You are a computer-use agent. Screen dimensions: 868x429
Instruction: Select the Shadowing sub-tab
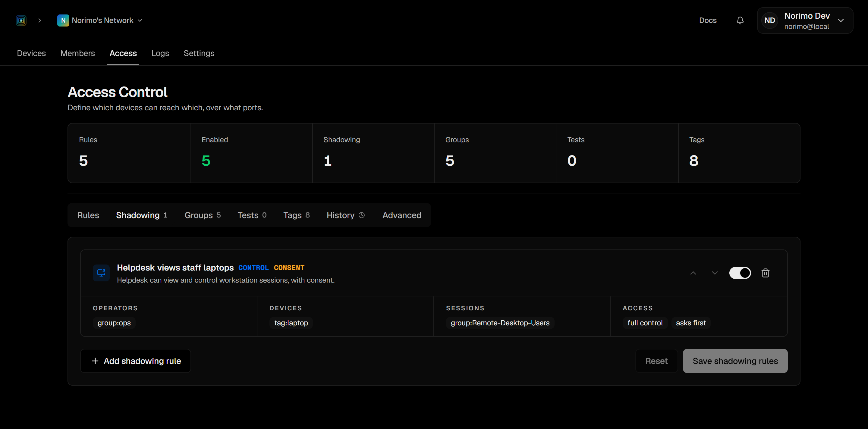click(x=142, y=215)
